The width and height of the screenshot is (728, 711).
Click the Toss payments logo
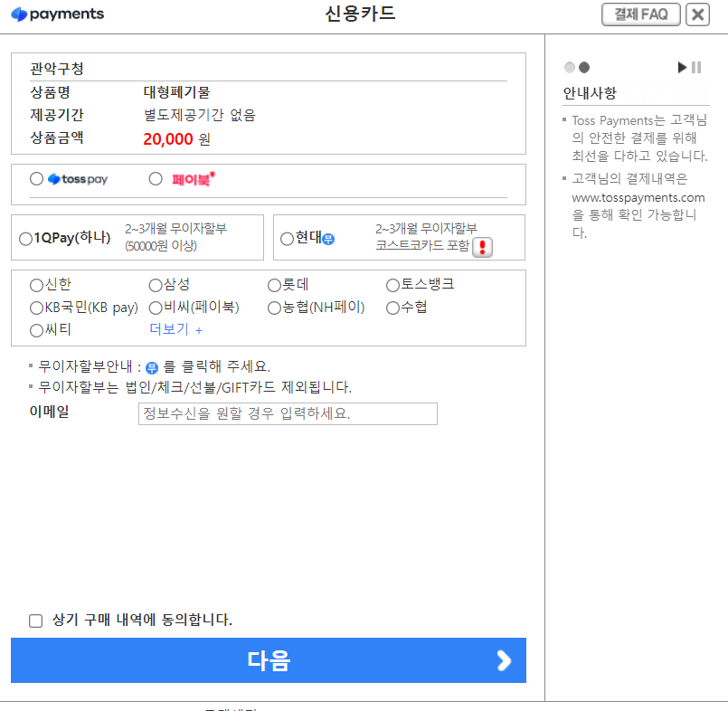pyautogui.click(x=58, y=14)
